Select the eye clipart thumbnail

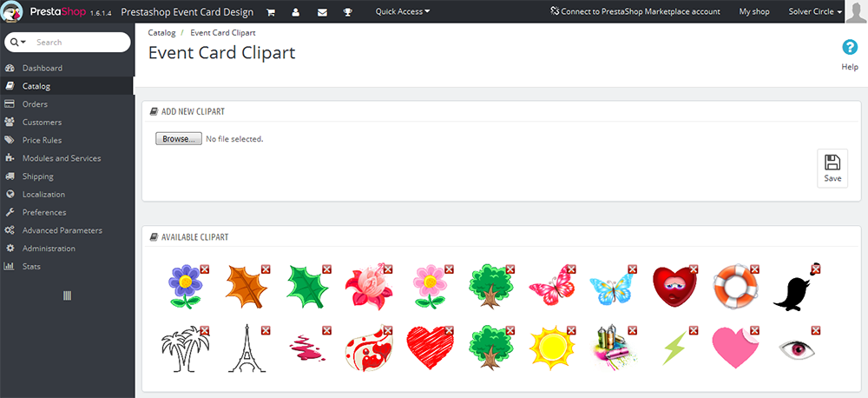(x=797, y=350)
